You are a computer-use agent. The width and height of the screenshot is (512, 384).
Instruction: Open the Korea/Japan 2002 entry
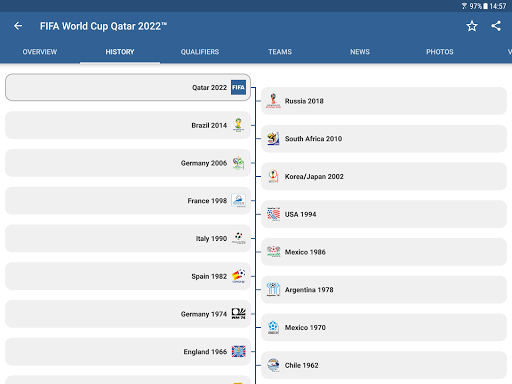(x=384, y=176)
